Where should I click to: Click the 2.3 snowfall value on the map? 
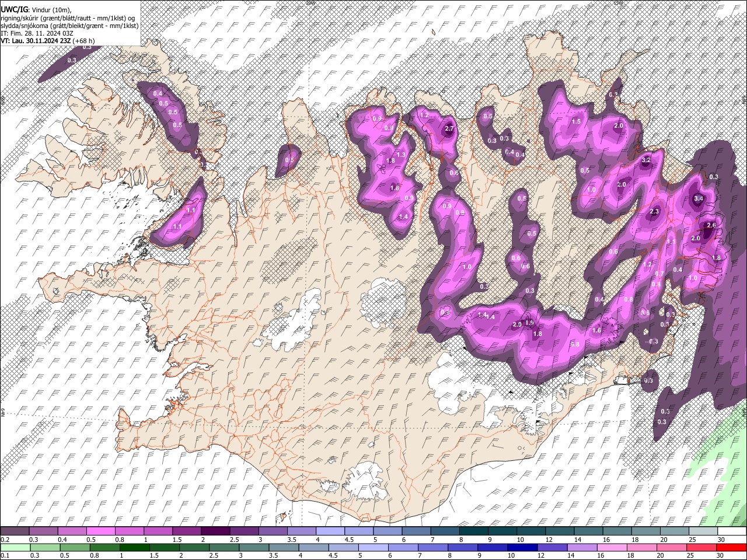654,212
